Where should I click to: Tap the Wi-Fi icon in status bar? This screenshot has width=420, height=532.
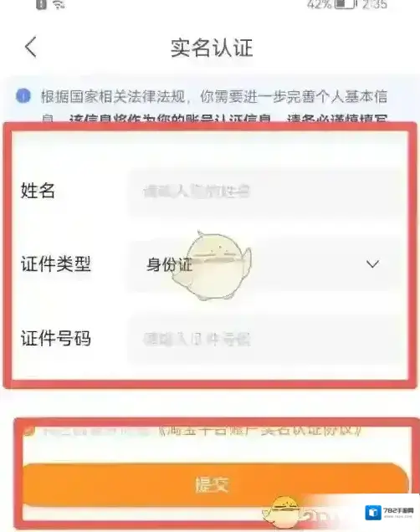[59, 5]
